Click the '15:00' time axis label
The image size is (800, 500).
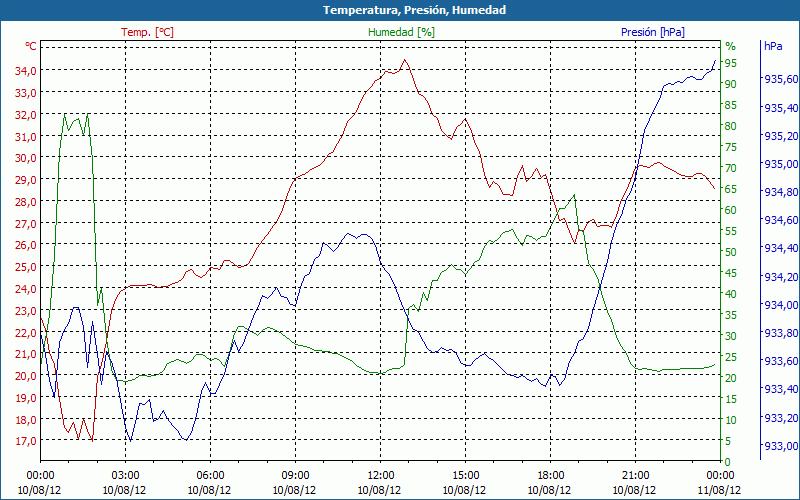(x=465, y=476)
